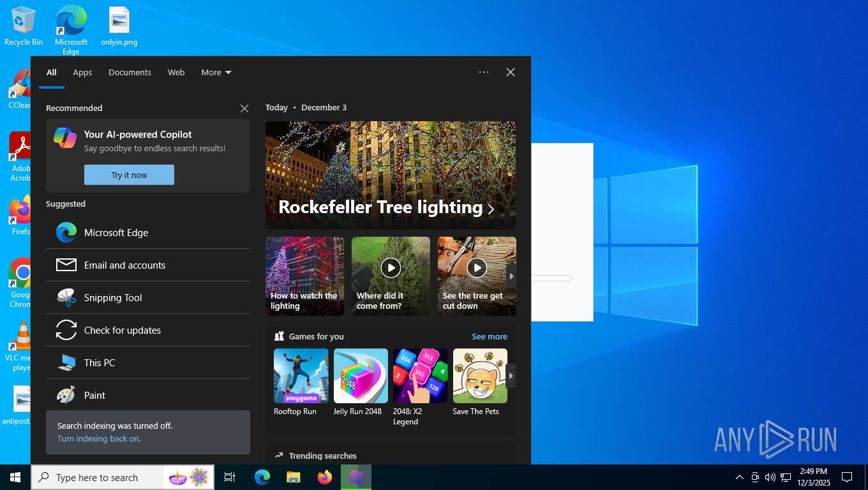Open search panel options ellipsis
The height and width of the screenshot is (490, 868).
tap(484, 72)
